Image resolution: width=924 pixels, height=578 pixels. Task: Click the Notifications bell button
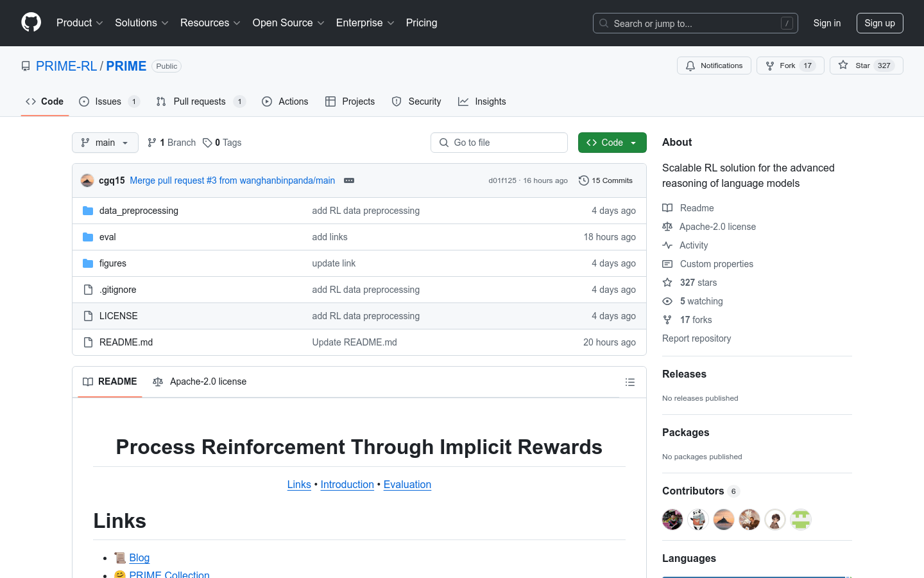pos(714,66)
